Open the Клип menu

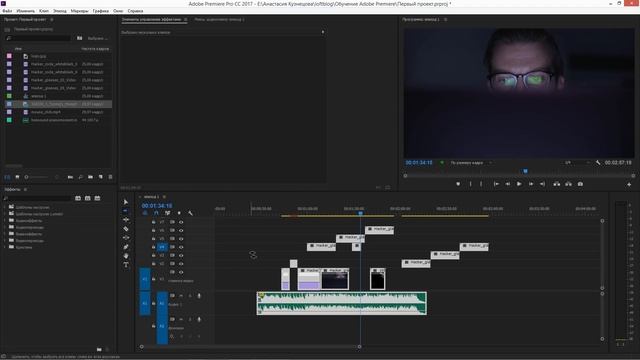point(44,11)
